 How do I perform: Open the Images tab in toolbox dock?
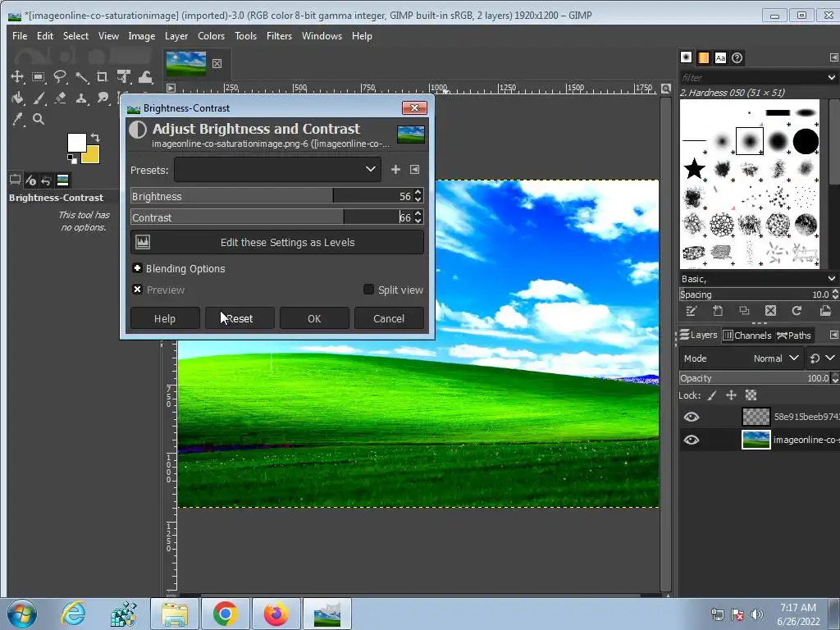[x=62, y=180]
